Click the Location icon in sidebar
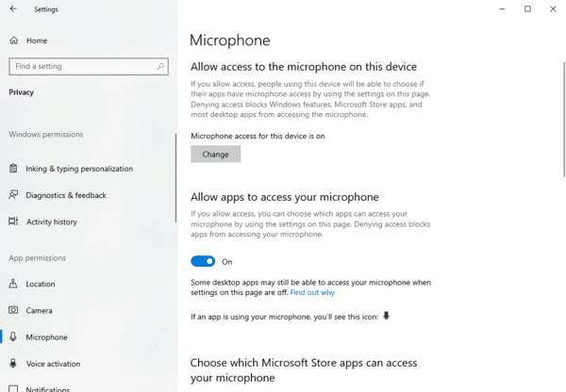The image size is (566, 392). [x=13, y=284]
